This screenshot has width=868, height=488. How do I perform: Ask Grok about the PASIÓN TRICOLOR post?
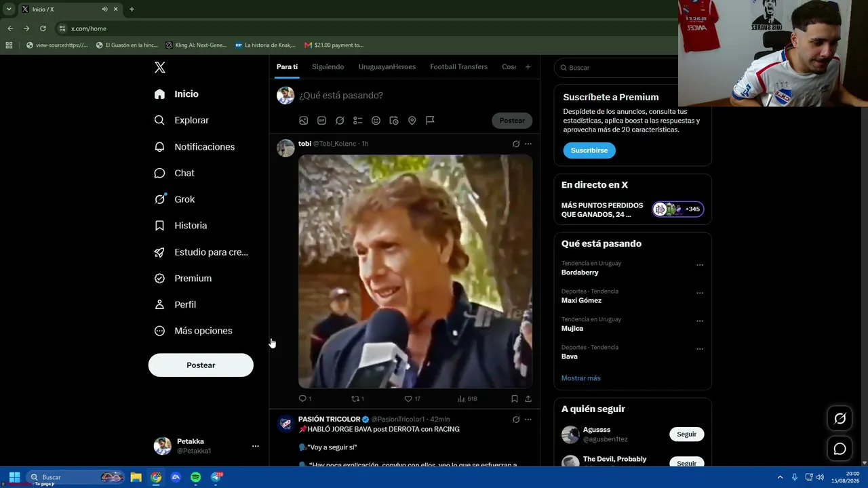516,420
